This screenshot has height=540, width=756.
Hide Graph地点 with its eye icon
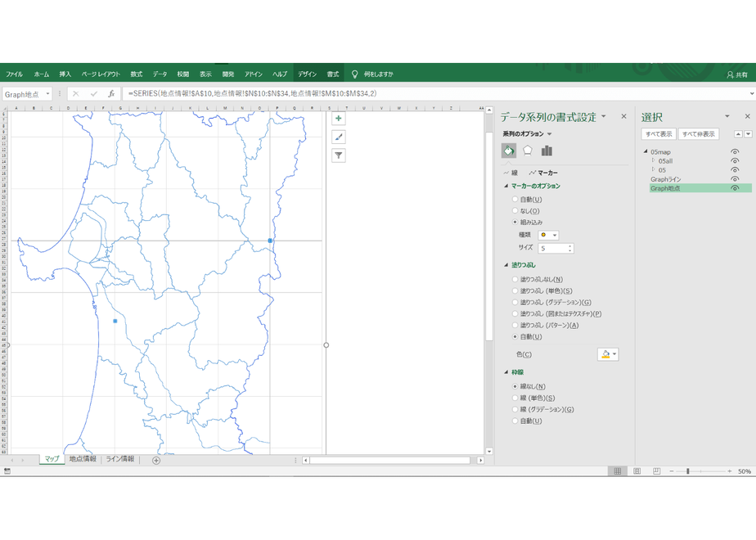tap(735, 188)
